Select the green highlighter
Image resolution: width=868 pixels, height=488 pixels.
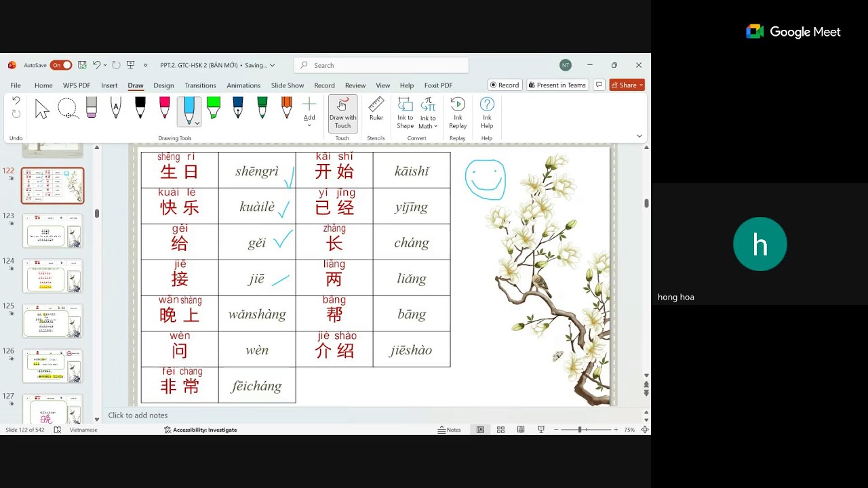pyautogui.click(x=214, y=108)
